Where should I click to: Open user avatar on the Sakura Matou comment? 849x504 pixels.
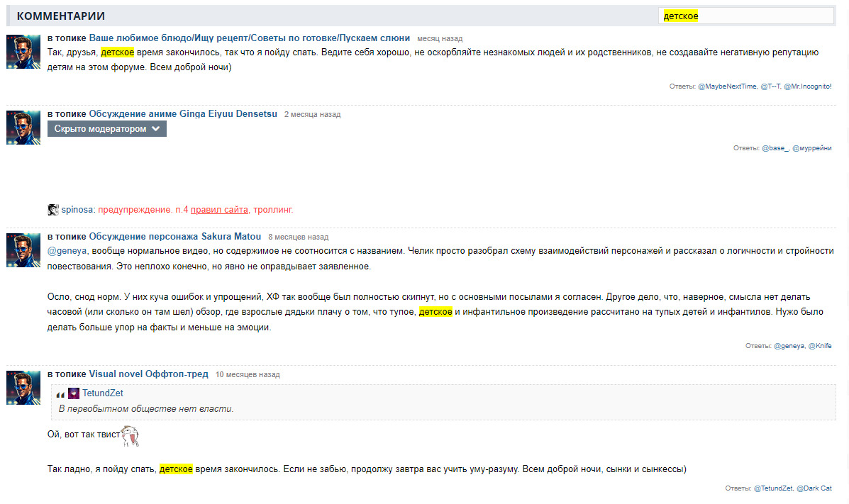tap(23, 250)
